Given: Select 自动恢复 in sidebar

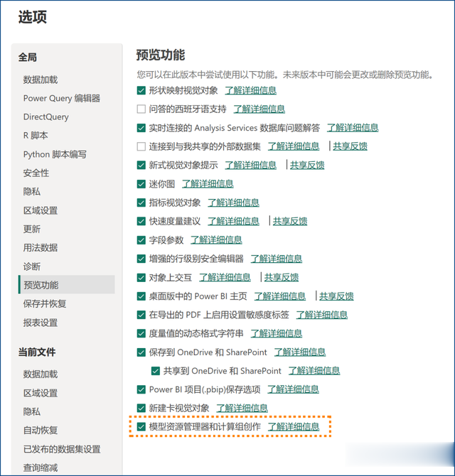Looking at the screenshot, I should point(41,430).
